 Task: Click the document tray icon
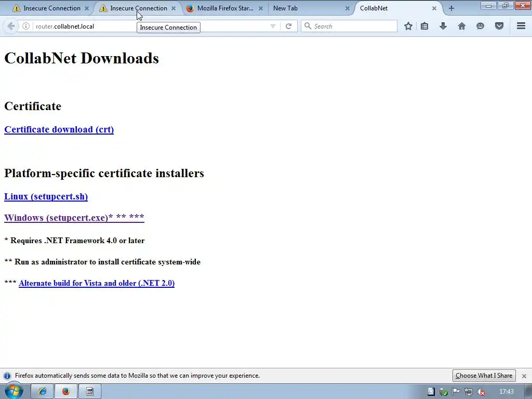point(431,392)
